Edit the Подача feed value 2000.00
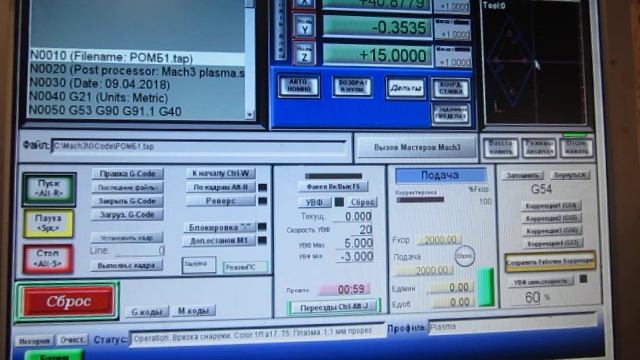Image resolution: width=640 pixels, height=360 pixels. pos(423,270)
